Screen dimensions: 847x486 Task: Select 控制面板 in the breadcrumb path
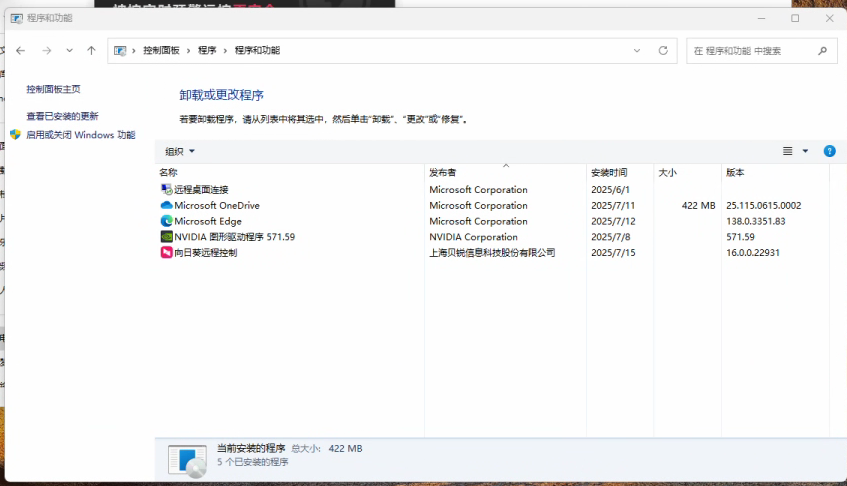161,51
